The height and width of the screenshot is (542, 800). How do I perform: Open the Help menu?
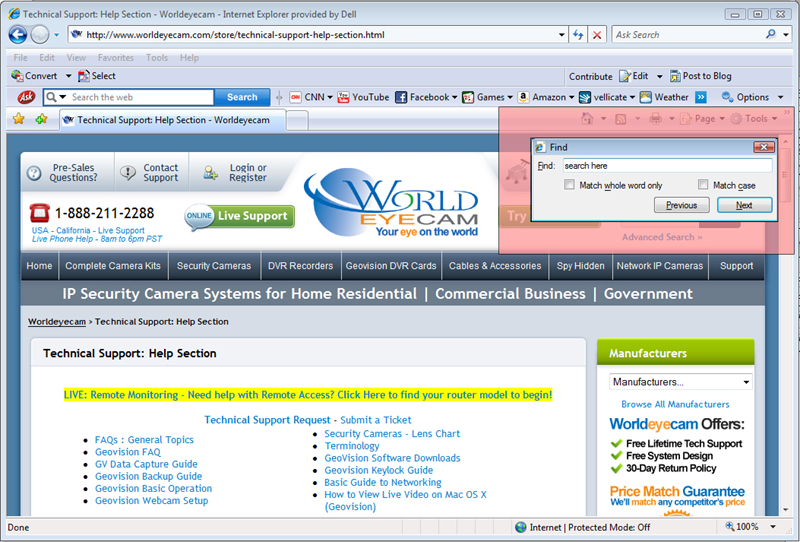pos(189,58)
